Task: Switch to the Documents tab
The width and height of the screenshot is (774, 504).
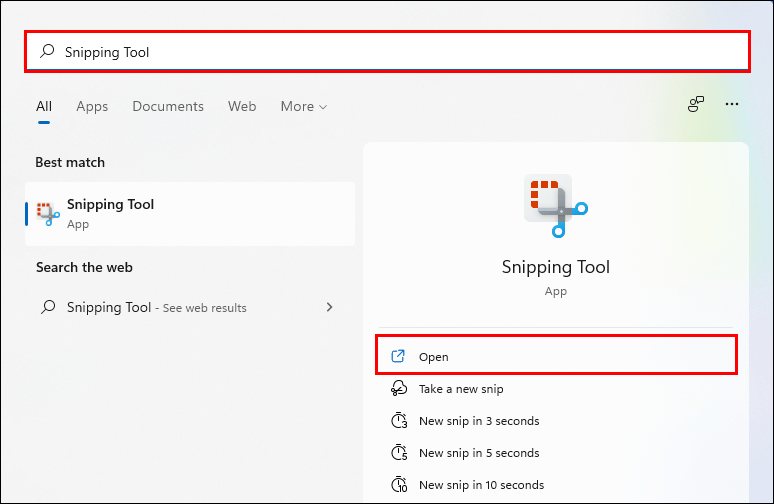Action: [x=168, y=106]
